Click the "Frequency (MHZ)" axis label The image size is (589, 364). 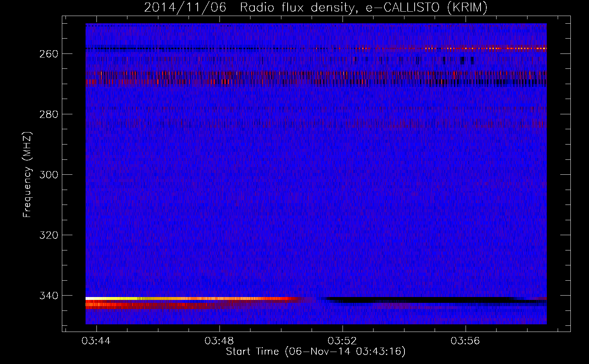[27, 175]
